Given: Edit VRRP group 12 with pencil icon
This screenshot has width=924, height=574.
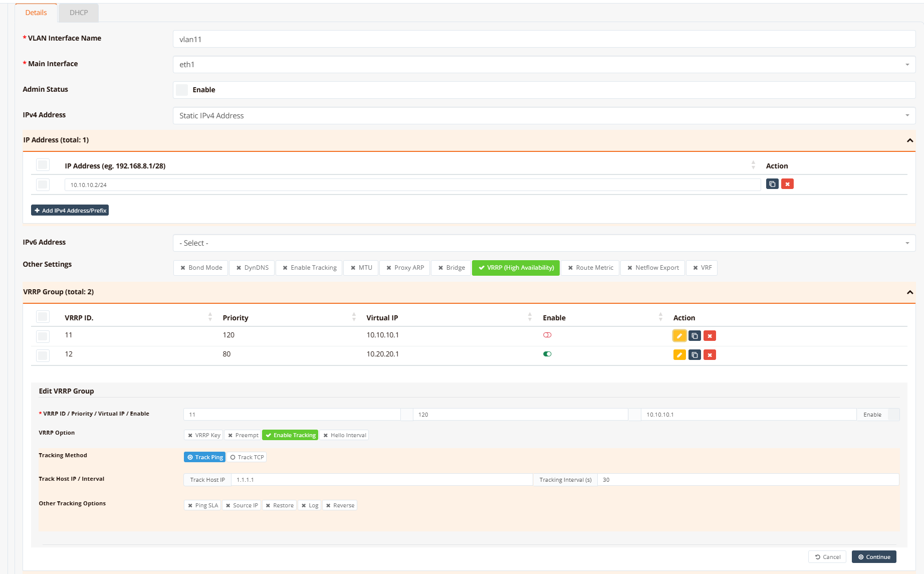Looking at the screenshot, I should (679, 355).
